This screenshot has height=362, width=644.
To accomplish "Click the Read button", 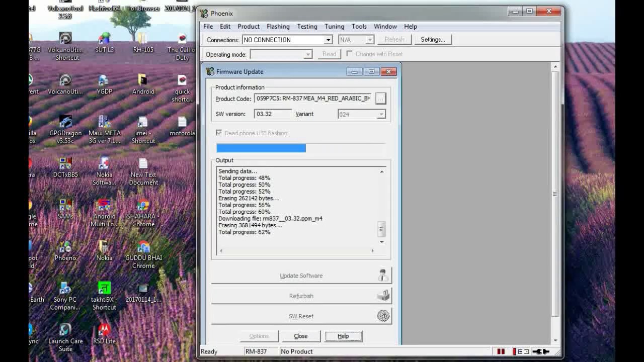I will (329, 54).
